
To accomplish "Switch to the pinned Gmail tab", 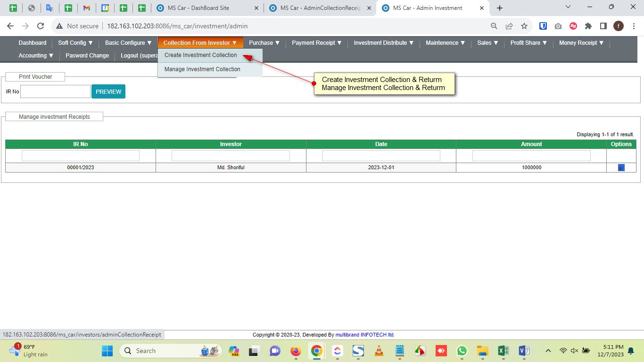I will pyautogui.click(x=86, y=8).
